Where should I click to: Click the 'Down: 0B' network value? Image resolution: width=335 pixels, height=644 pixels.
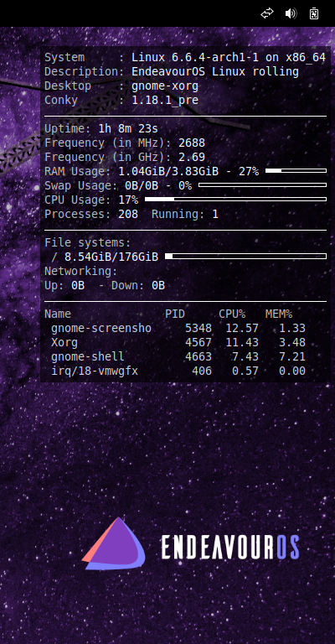pyautogui.click(x=138, y=285)
